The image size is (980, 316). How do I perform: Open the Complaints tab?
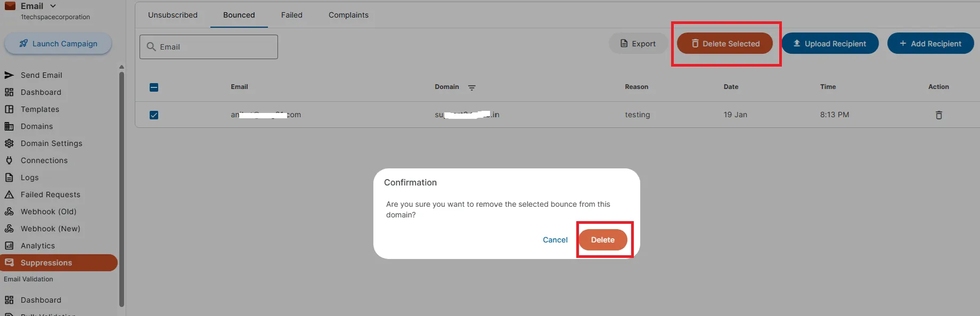click(348, 15)
